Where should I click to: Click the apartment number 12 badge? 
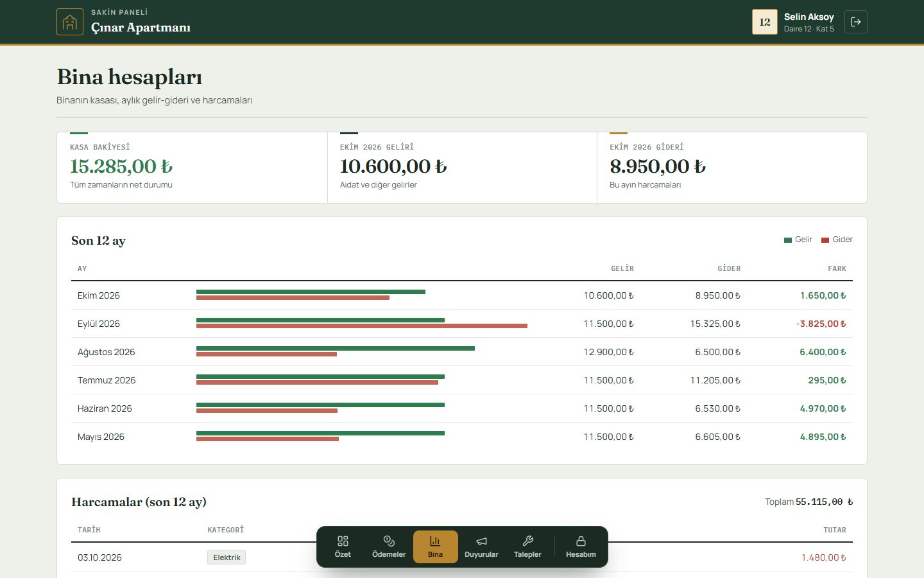(765, 22)
